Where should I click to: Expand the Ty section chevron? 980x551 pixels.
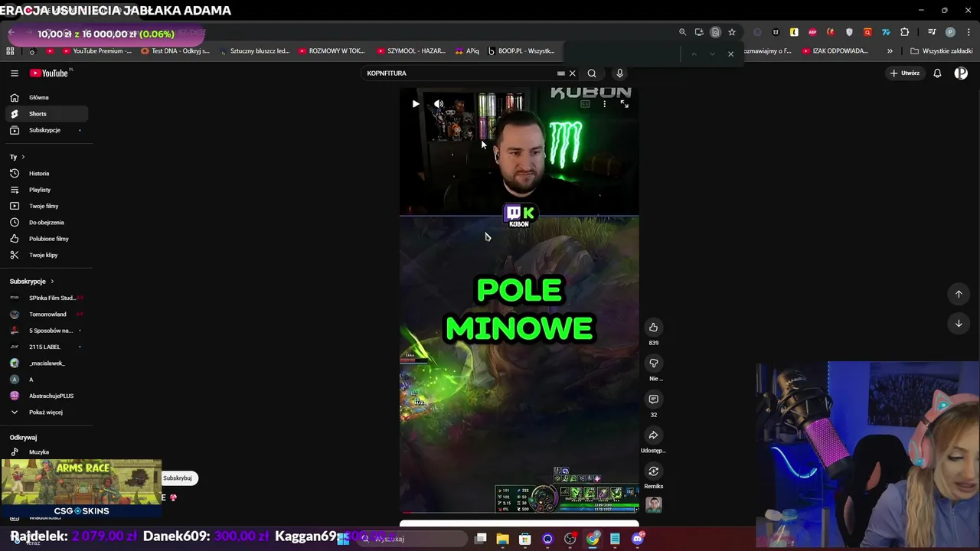coord(23,157)
